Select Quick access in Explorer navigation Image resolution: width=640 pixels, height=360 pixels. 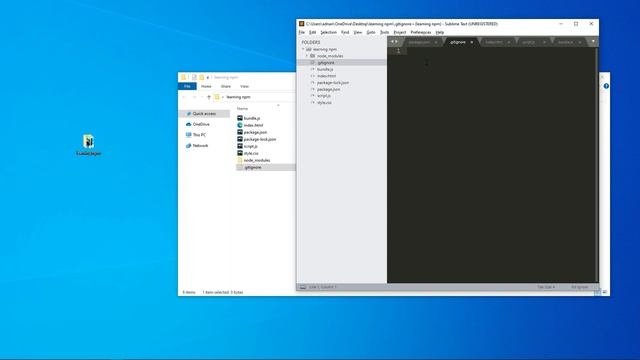(x=204, y=114)
